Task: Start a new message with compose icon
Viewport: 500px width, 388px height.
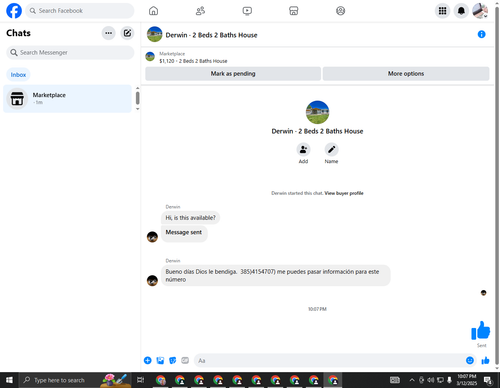Action: 127,33
